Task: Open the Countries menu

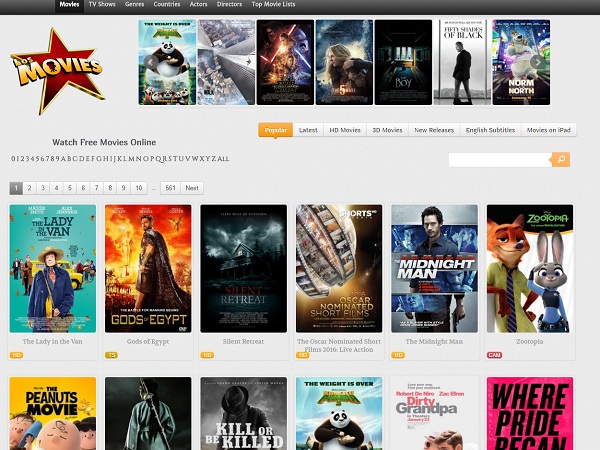Action: click(x=167, y=5)
